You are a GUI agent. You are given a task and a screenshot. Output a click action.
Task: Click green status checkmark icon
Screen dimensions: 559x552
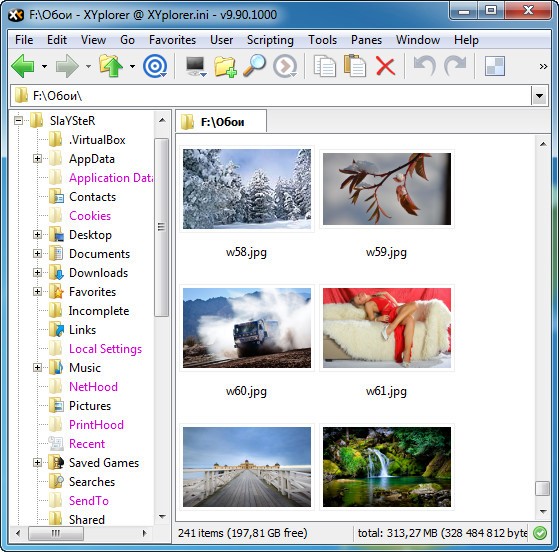540,533
